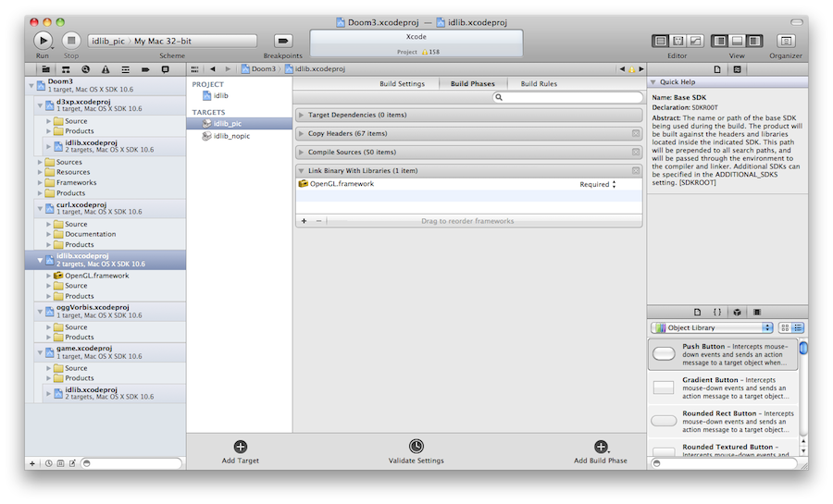This screenshot has height=504, width=833.
Task: Select the Assistant editor button
Action: coord(678,41)
